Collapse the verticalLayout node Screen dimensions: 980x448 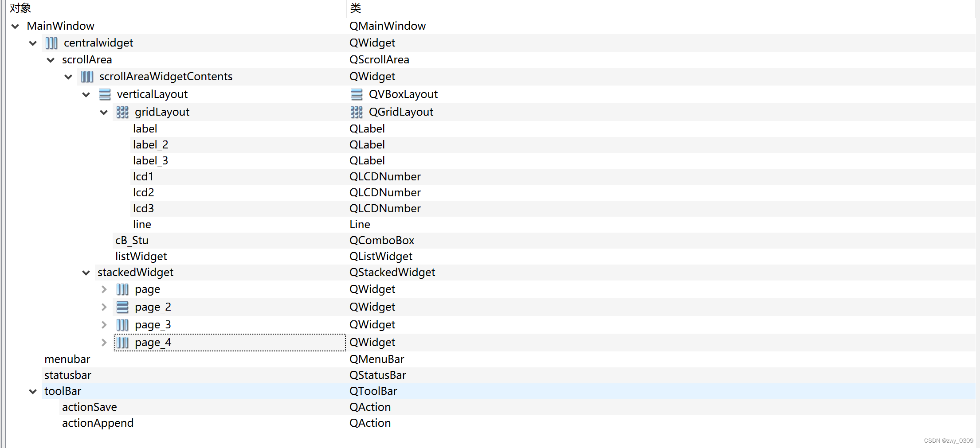pos(86,94)
